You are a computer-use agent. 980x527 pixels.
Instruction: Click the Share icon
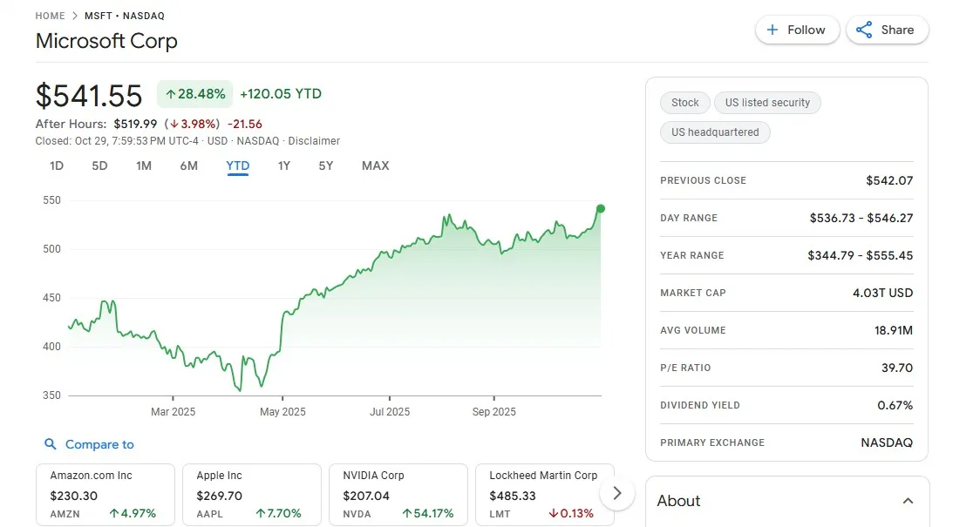[x=864, y=29]
